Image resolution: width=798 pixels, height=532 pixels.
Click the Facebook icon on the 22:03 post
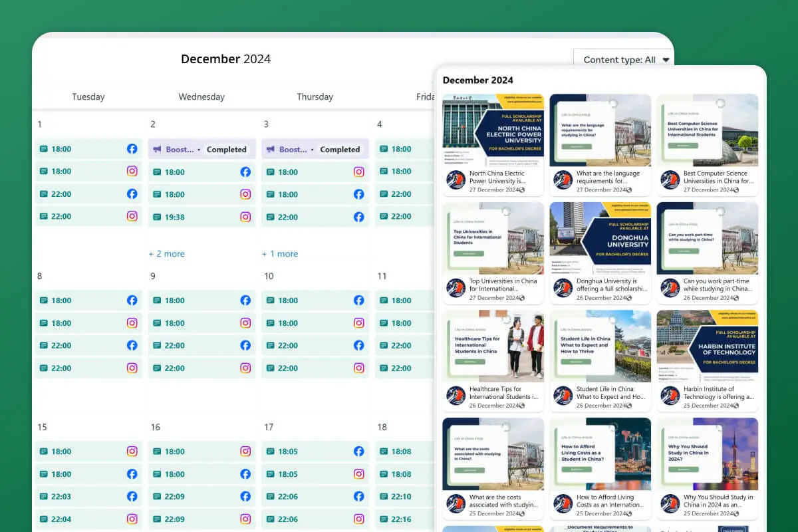coord(132,496)
